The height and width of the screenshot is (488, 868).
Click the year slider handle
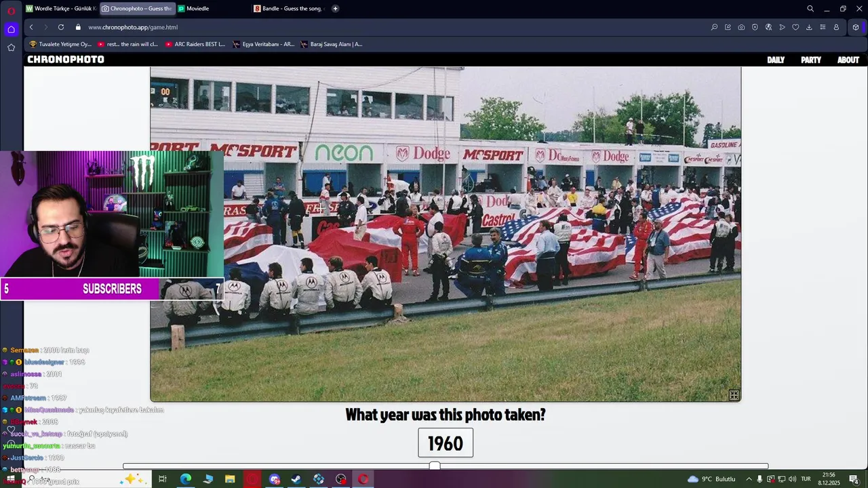[435, 466]
